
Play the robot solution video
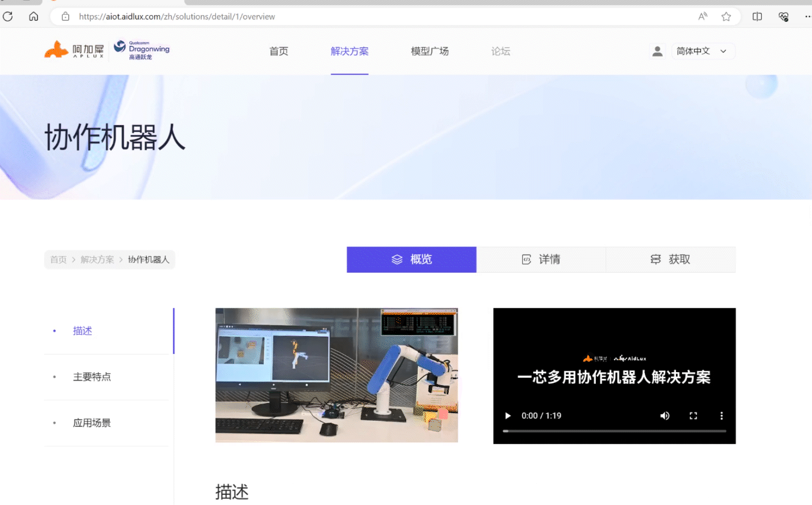pos(507,416)
